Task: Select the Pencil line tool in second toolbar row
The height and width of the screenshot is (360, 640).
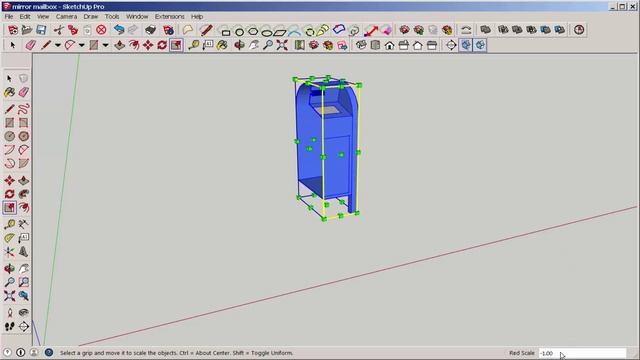Action: 46,45
